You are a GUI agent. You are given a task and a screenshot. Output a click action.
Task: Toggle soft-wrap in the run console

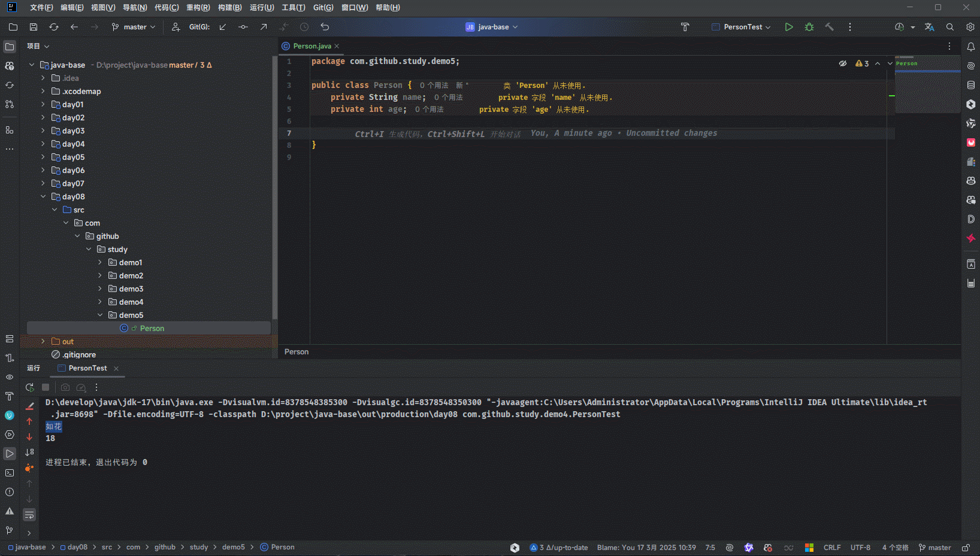point(29,515)
